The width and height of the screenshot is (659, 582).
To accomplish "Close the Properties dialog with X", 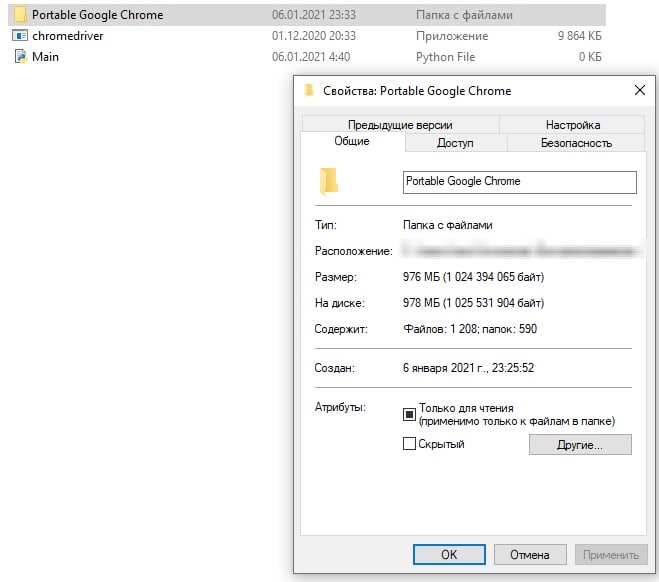I will point(640,90).
